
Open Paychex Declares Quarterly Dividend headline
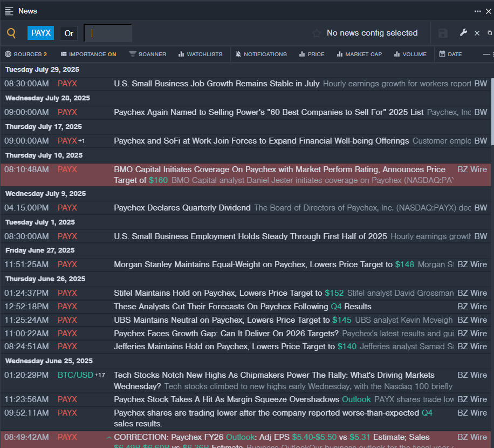pos(182,208)
